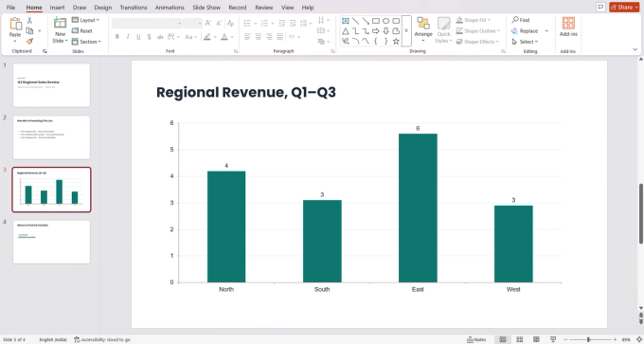Toggle Text Shadow formatting
The image size is (644, 344).
pos(149,37)
